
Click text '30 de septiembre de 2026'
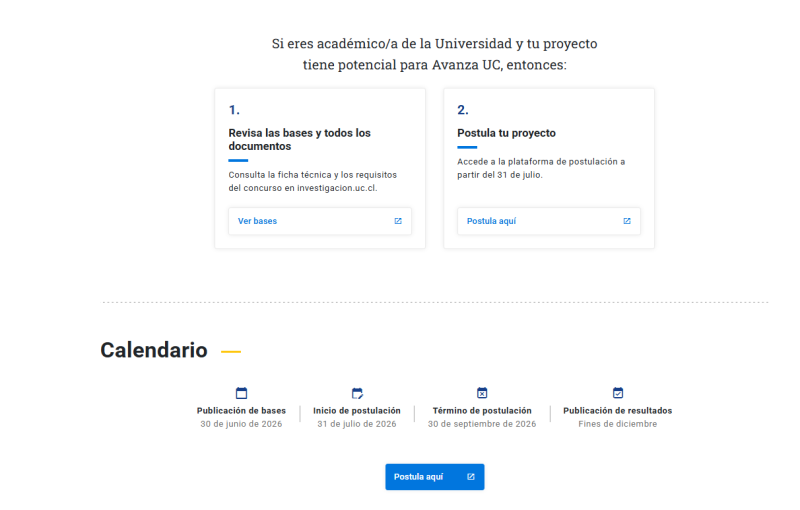[482, 424]
